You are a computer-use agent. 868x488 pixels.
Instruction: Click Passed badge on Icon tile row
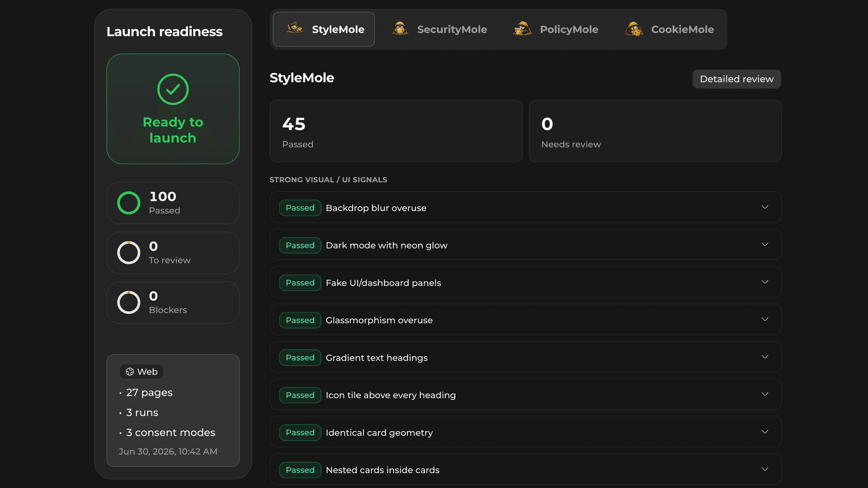coord(300,395)
